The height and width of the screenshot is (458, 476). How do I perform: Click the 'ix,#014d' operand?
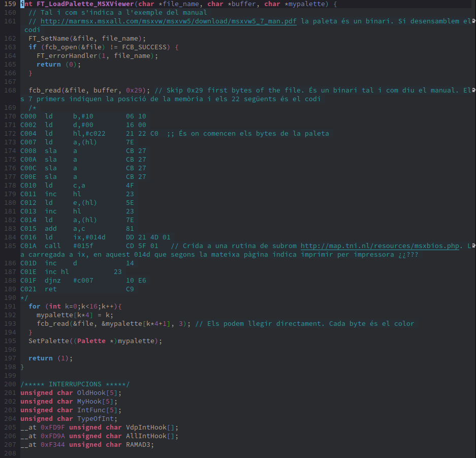click(89, 237)
